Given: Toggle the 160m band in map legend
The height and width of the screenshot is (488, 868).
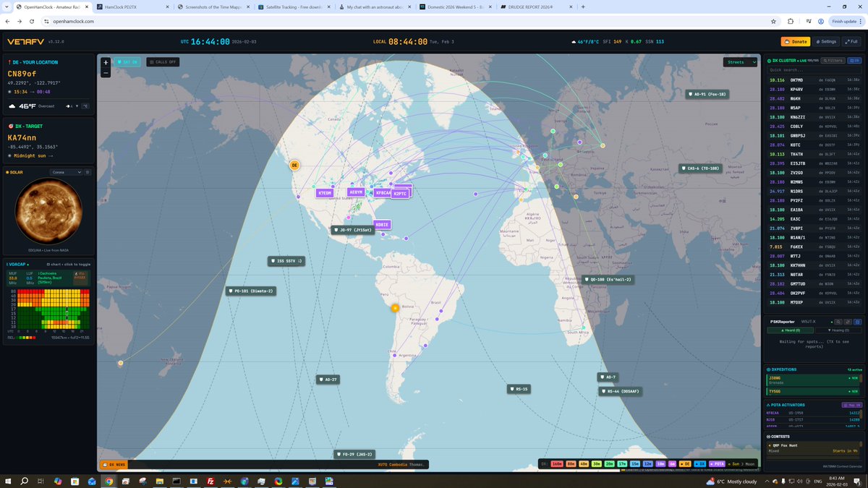Looking at the screenshot, I should 556,463.
